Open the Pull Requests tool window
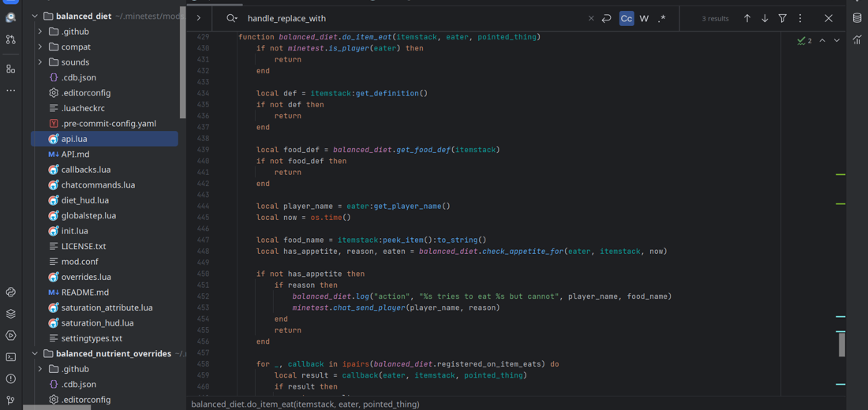Screen dimensions: 868x410 coord(10,39)
